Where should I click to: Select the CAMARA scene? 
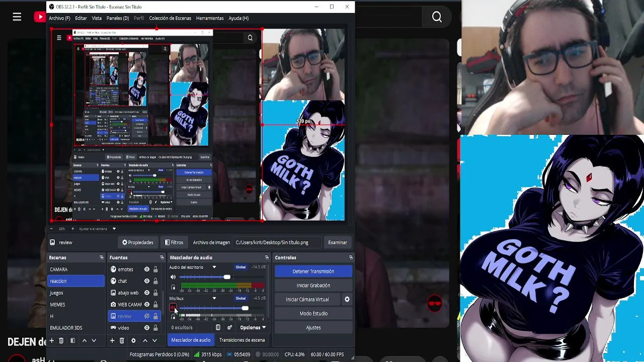click(x=75, y=269)
